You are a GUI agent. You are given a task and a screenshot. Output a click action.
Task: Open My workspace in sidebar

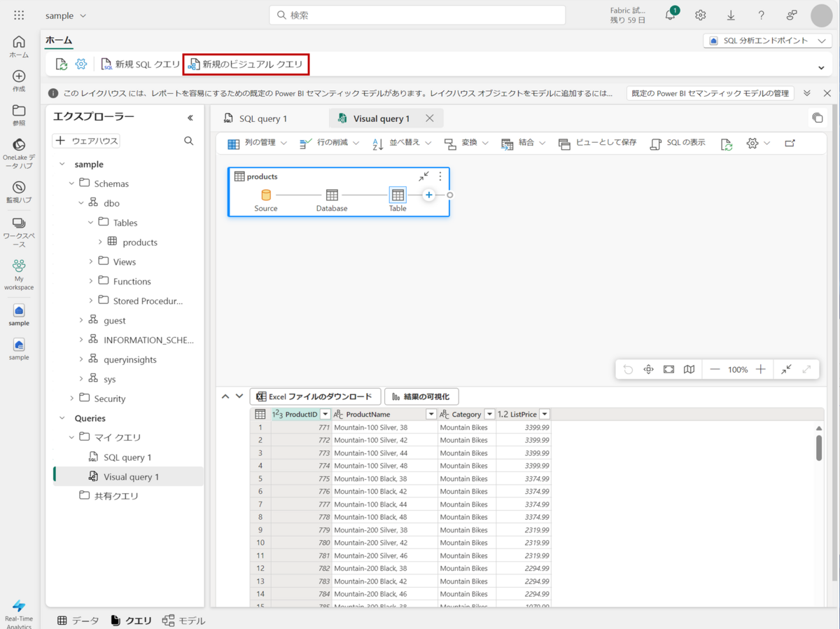[x=19, y=275]
